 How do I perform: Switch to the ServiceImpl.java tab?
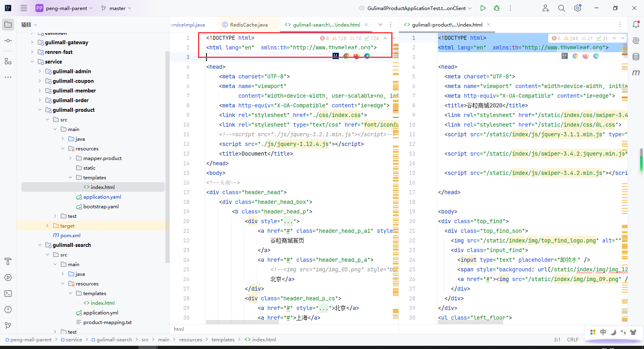[188, 25]
